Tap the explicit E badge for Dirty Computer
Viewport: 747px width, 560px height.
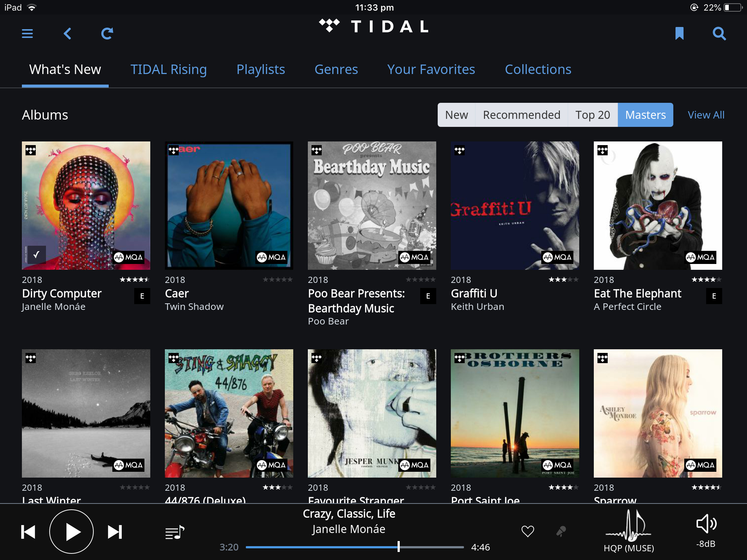coord(142,296)
